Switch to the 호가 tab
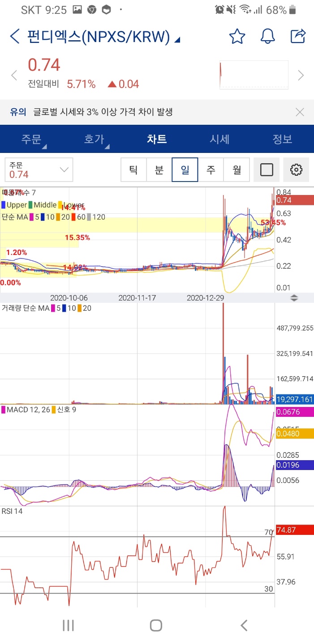314x644 pixels. coord(94,139)
